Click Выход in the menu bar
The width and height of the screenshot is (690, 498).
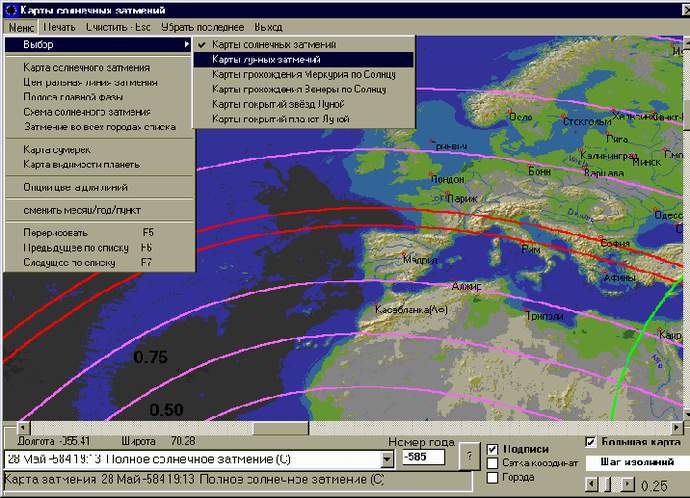(x=268, y=27)
